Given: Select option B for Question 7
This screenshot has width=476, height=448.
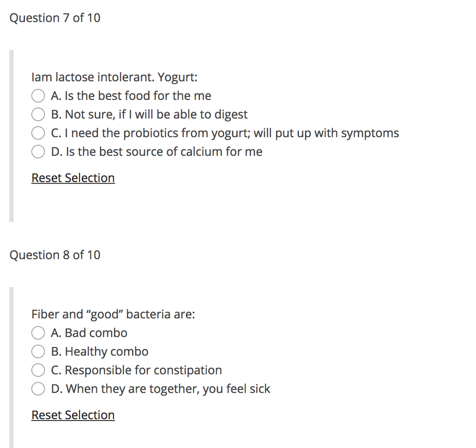Looking at the screenshot, I should pyautogui.click(x=38, y=114).
